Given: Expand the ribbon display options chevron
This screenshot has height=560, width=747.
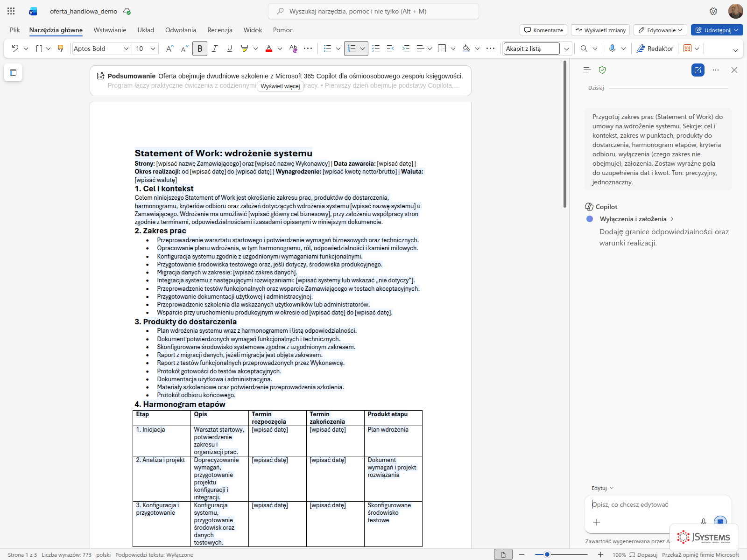Looking at the screenshot, I should (x=735, y=50).
